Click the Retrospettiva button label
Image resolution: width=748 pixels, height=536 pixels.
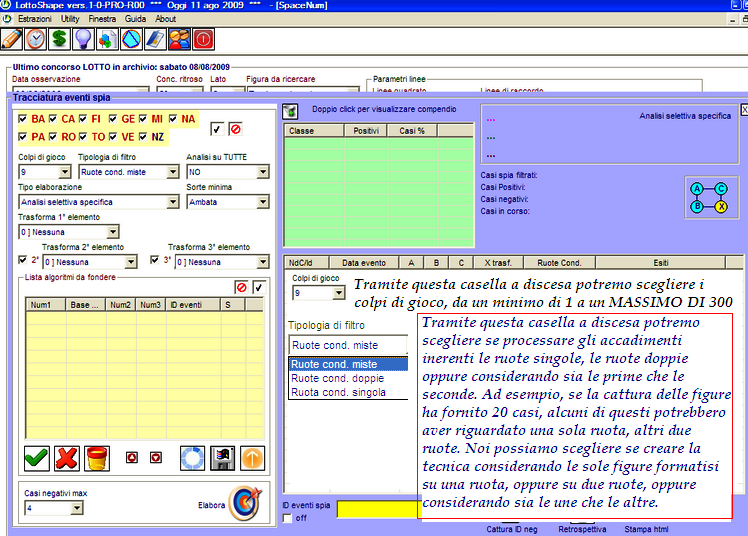coord(582,529)
